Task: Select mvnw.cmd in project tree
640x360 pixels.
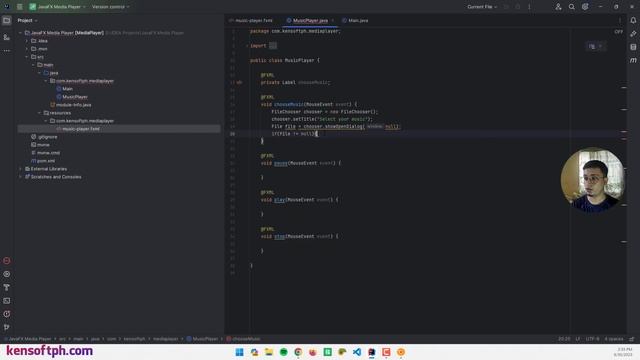Action: pos(48,153)
